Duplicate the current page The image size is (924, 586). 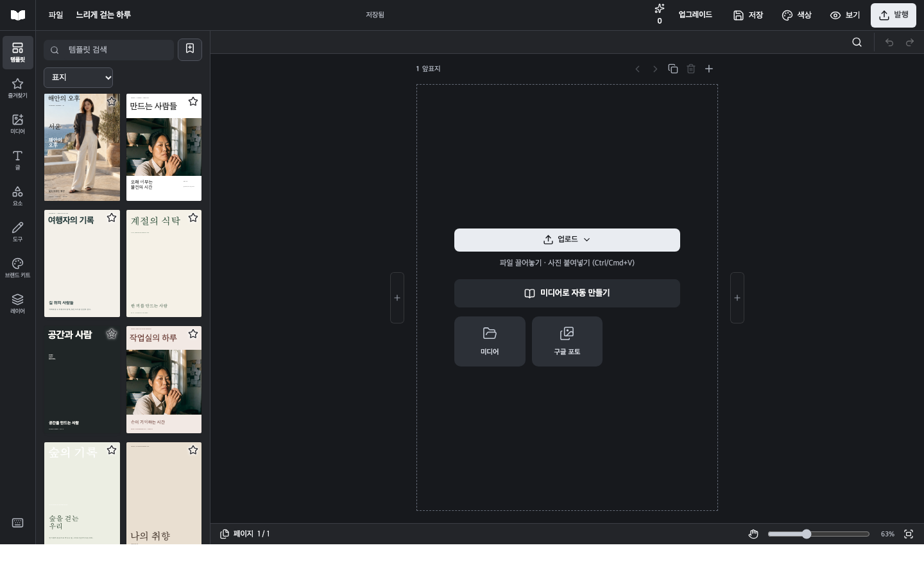coord(673,69)
